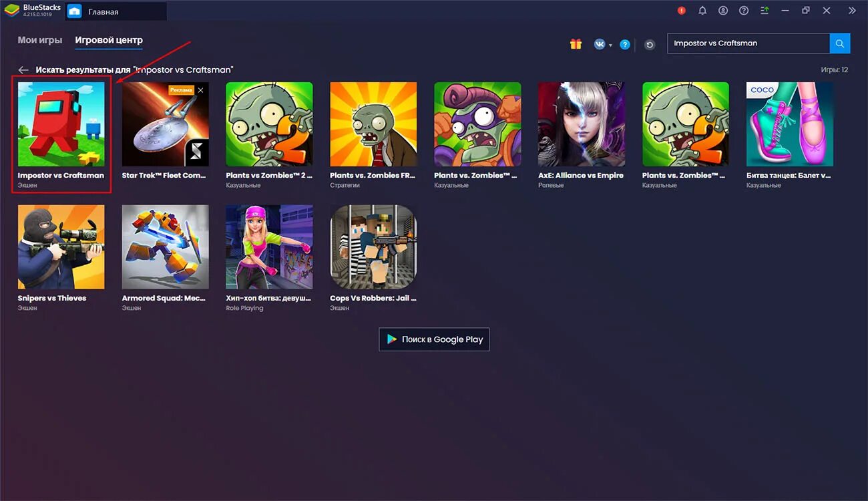Open the Plants vs Zombies FREE icon

[x=373, y=124]
